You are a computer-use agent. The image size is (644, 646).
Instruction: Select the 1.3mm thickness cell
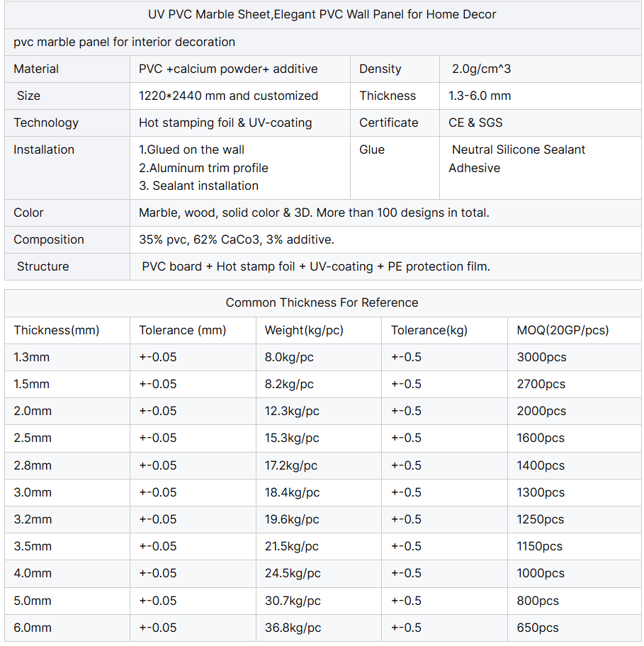tap(32, 357)
